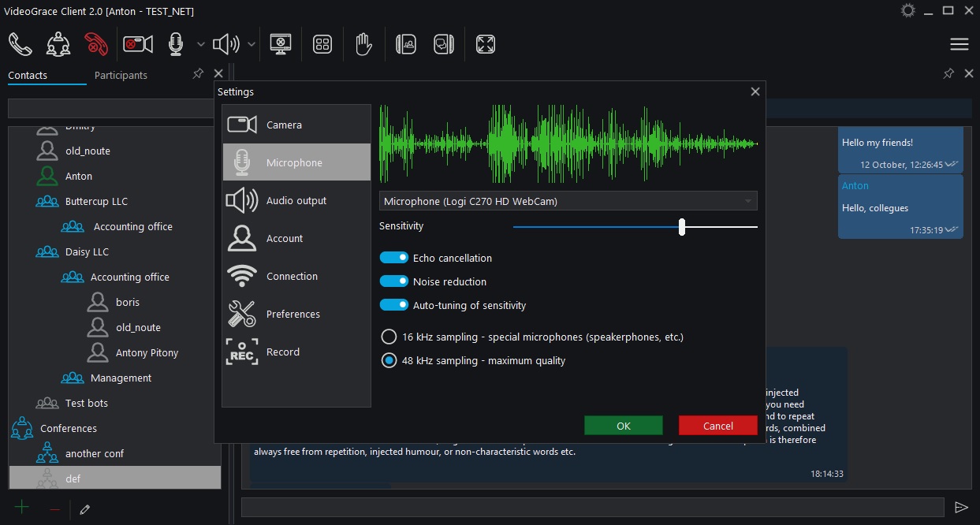Open the speaker options dropdown arrow
Viewport: 980px width, 525px height.
tap(252, 44)
